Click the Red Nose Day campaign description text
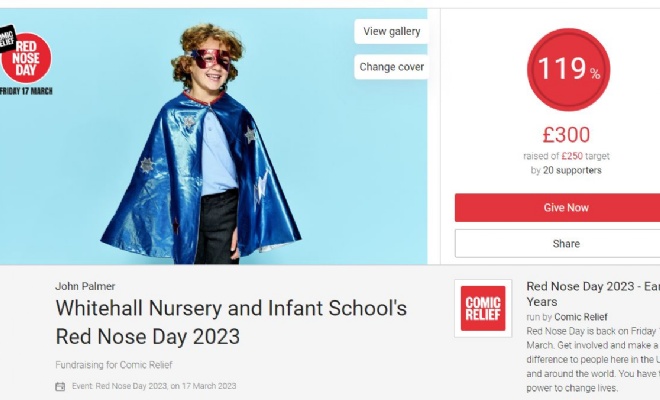This screenshot has height=400, width=660. (593, 359)
